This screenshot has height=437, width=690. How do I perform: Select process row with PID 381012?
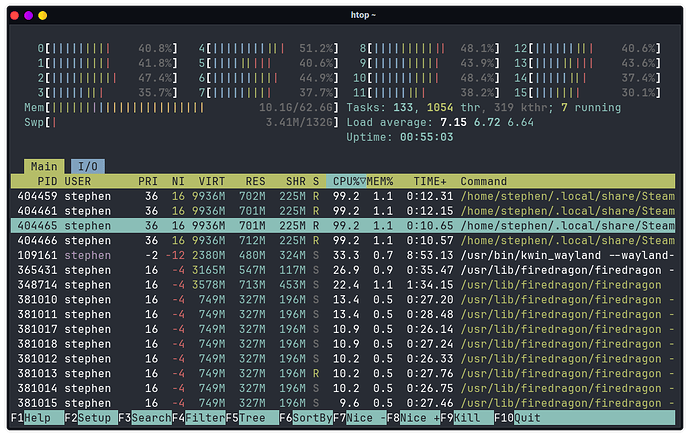[343, 359]
